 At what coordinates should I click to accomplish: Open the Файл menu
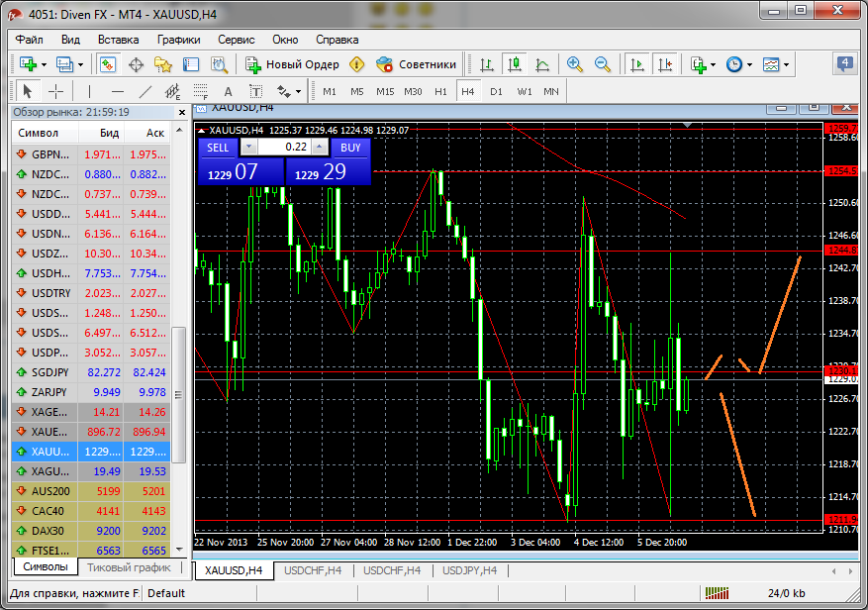[30, 40]
